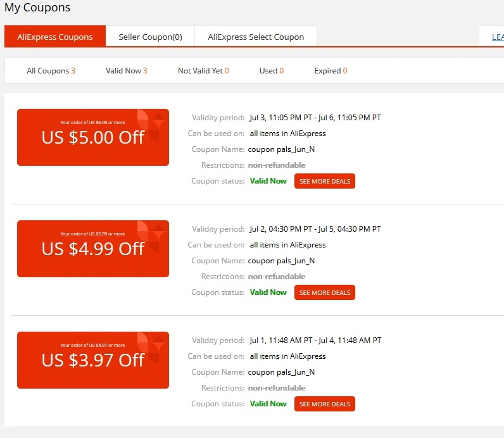The height and width of the screenshot is (438, 504).
Task: Click the partially visible LEA link
Action: [x=498, y=37]
